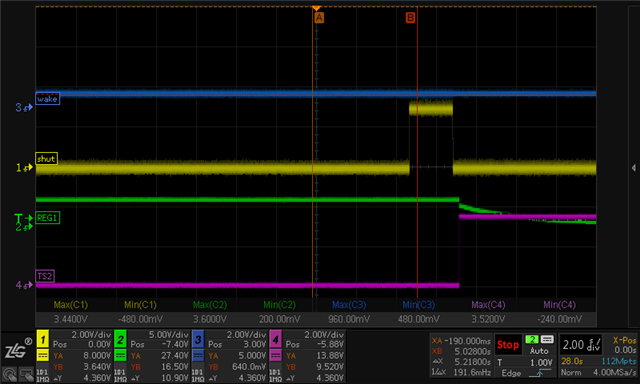Viewport: 640px width, 384px height.
Task: Select the Min(C4) measurement column
Action: (x=559, y=305)
